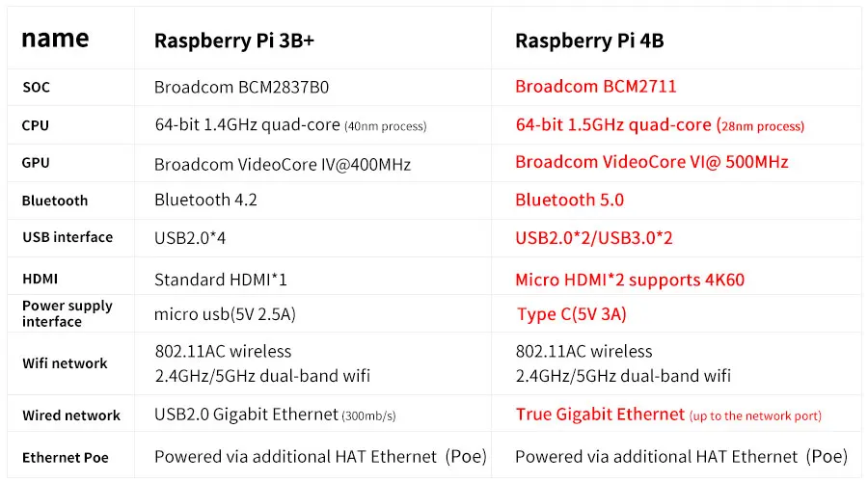Select the Standard HDMI*1 cell
Screen dimensions: 868x482
tap(221, 281)
